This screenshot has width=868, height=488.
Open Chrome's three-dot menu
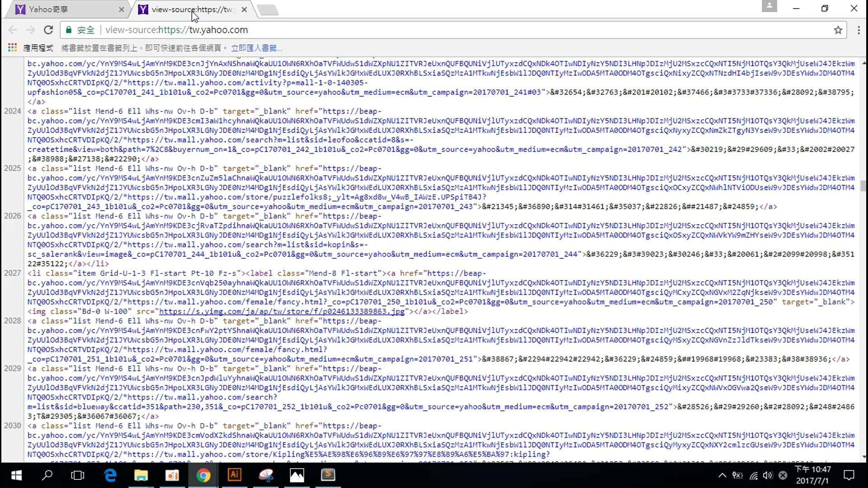click(x=858, y=30)
